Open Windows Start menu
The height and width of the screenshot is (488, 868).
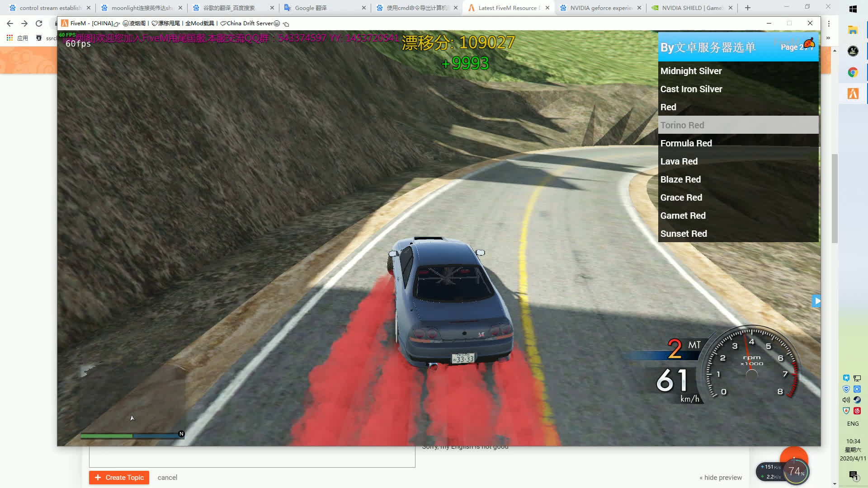tap(853, 9)
